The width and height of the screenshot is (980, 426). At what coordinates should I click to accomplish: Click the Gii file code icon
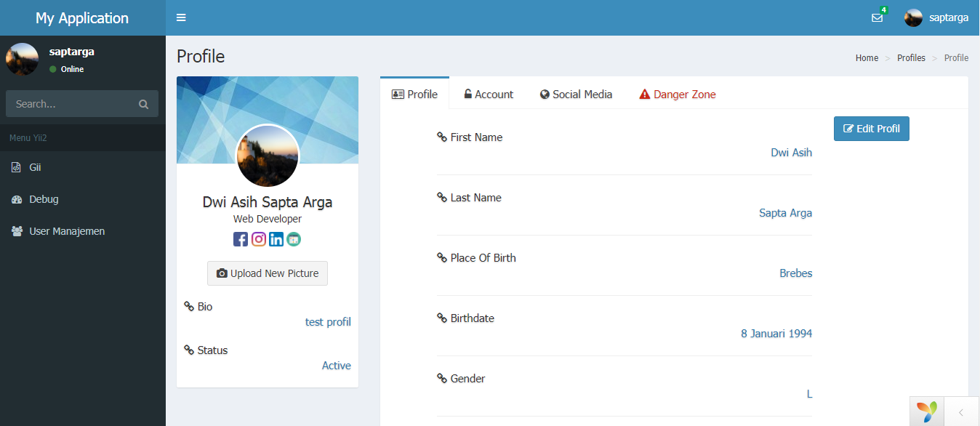point(16,167)
